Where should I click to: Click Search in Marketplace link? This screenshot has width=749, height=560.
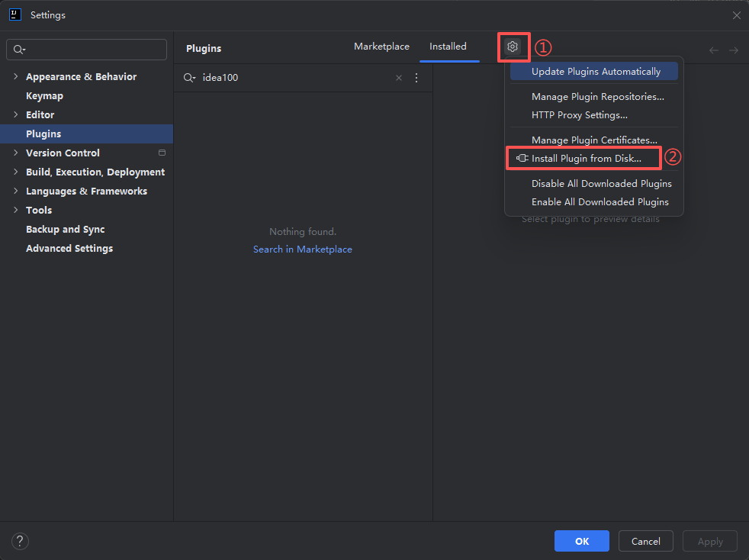click(302, 249)
